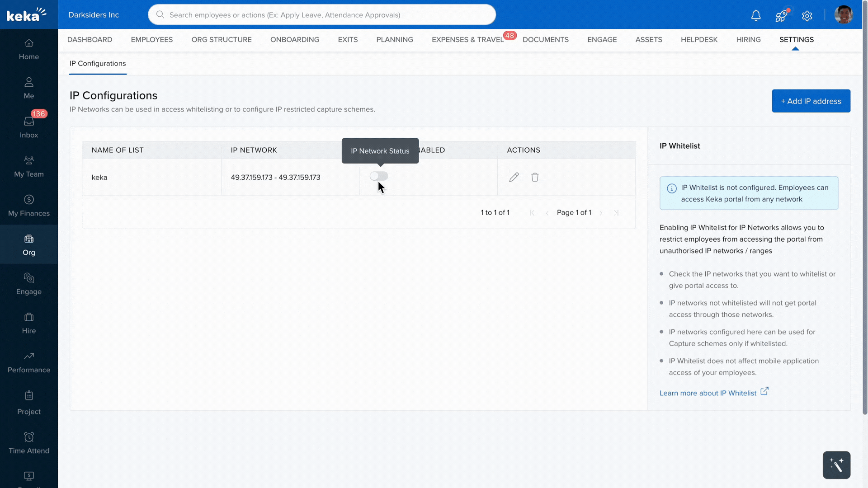Focus the employee search field
868x488 pixels.
[322, 15]
